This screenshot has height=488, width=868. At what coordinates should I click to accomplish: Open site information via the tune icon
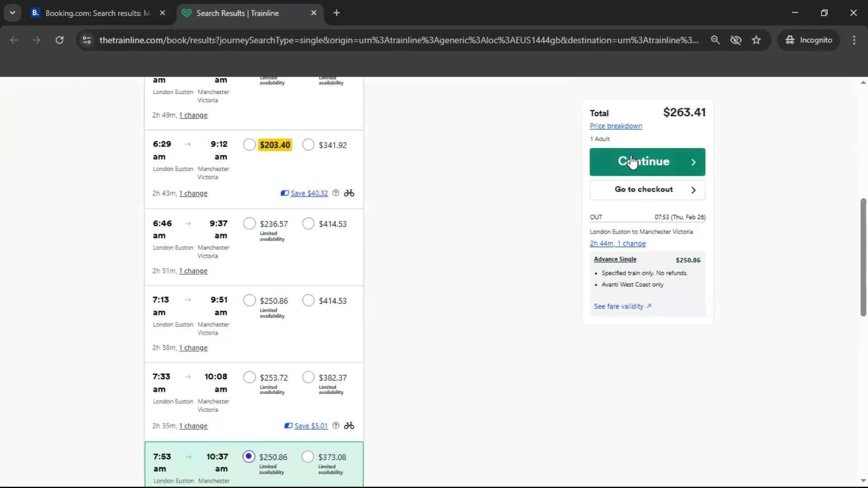[86, 40]
